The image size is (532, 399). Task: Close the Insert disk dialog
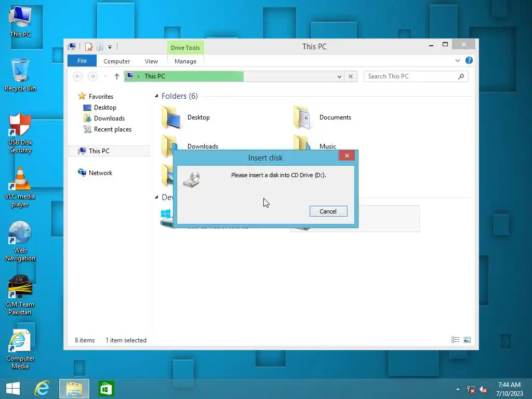click(x=347, y=155)
